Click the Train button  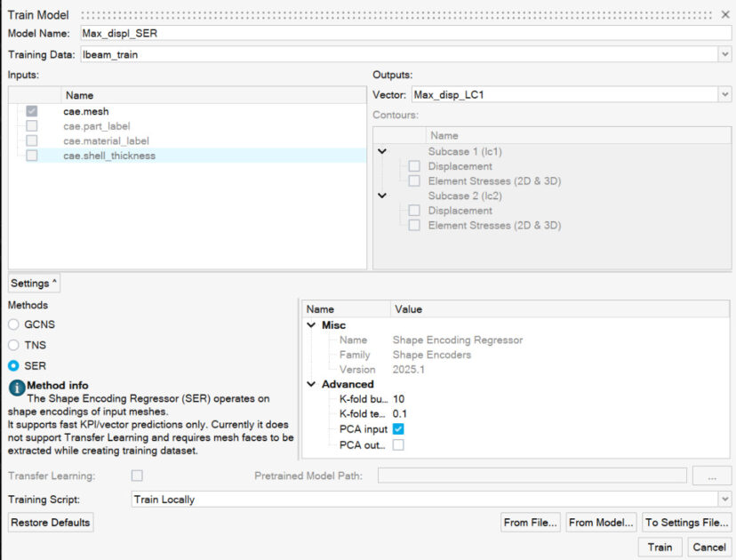click(x=660, y=547)
